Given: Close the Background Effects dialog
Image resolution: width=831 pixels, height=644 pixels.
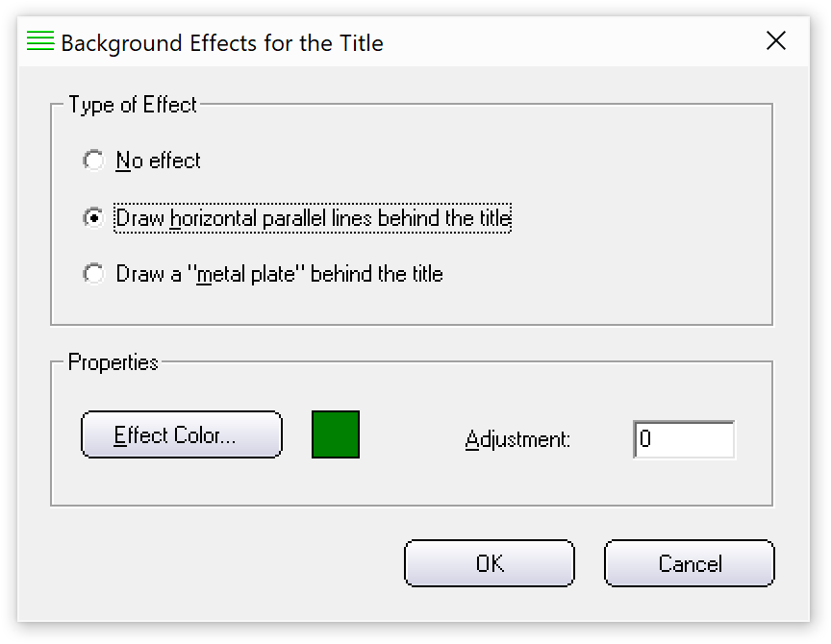Looking at the screenshot, I should [776, 40].
